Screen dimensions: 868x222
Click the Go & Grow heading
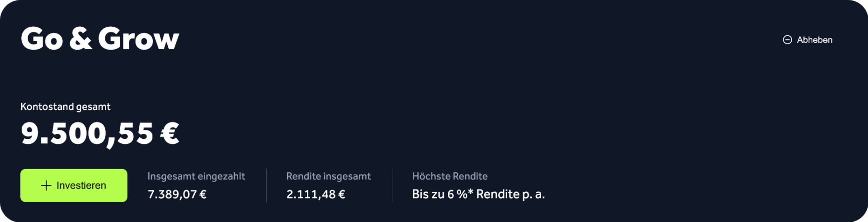(x=100, y=38)
